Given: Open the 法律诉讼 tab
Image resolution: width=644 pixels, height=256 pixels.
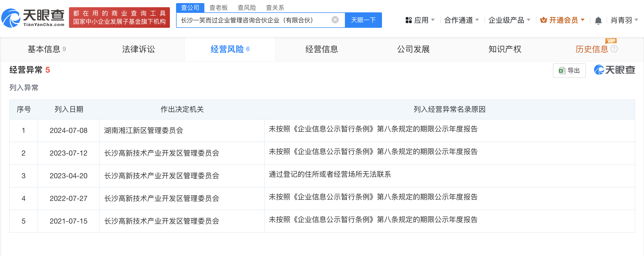Looking at the screenshot, I should point(138,49).
